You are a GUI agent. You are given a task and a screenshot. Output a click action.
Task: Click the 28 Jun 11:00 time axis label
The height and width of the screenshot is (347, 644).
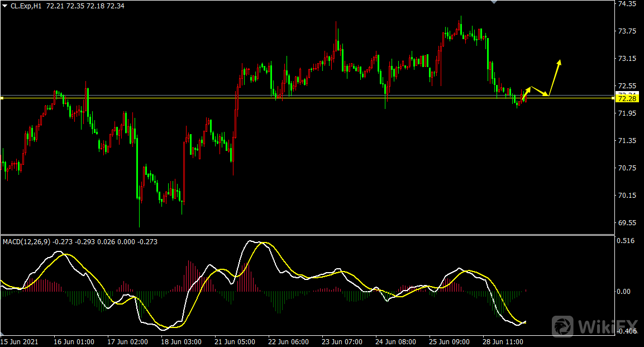(503, 341)
